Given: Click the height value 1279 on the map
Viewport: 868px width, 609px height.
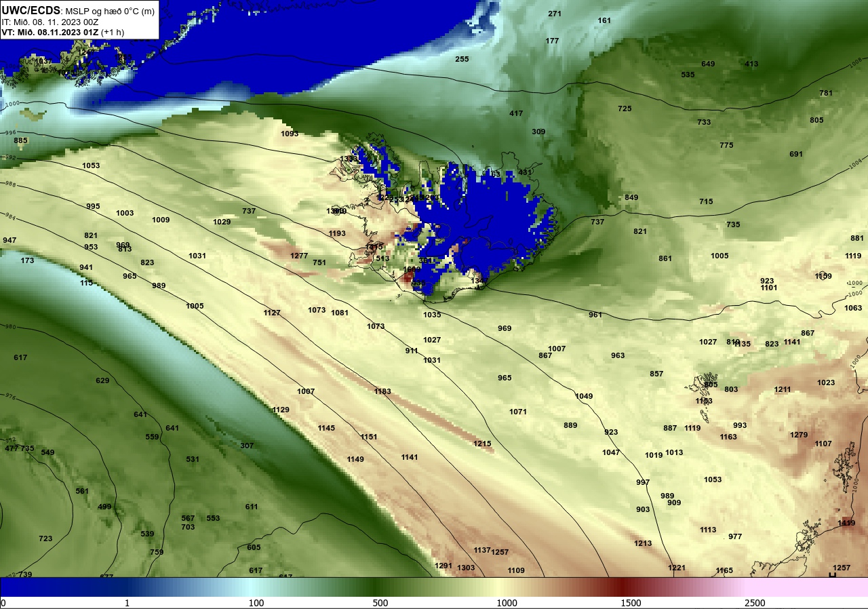Looking at the screenshot, I should pyautogui.click(x=799, y=435).
